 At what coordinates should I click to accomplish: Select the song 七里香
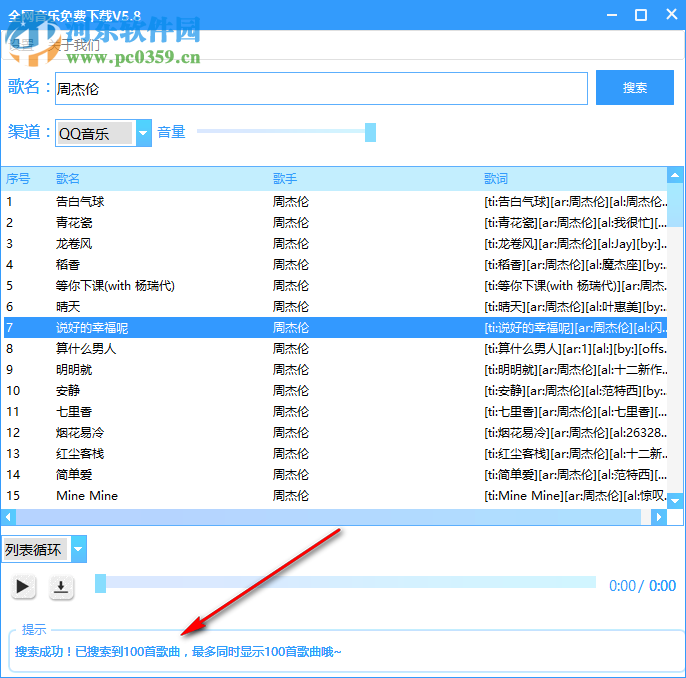click(x=335, y=412)
